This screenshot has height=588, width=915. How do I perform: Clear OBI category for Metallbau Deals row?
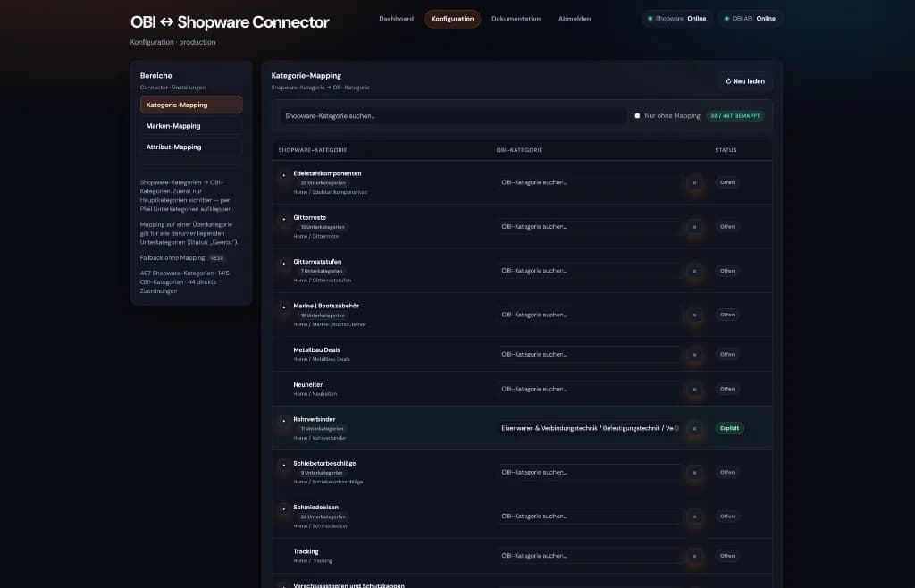click(x=694, y=354)
